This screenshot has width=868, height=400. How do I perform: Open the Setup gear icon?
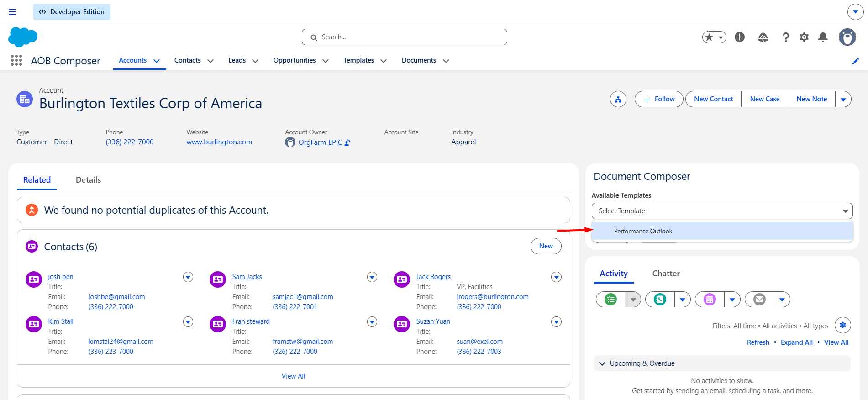[x=804, y=37]
